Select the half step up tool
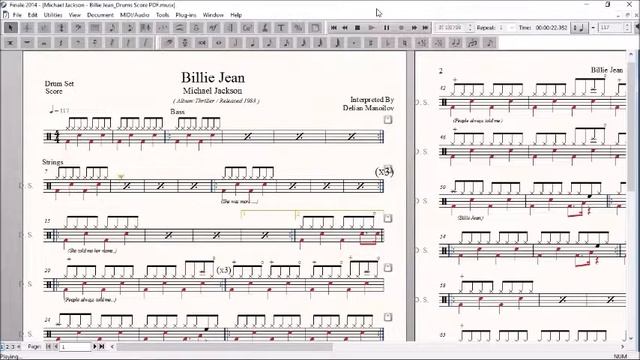 pos(421,42)
